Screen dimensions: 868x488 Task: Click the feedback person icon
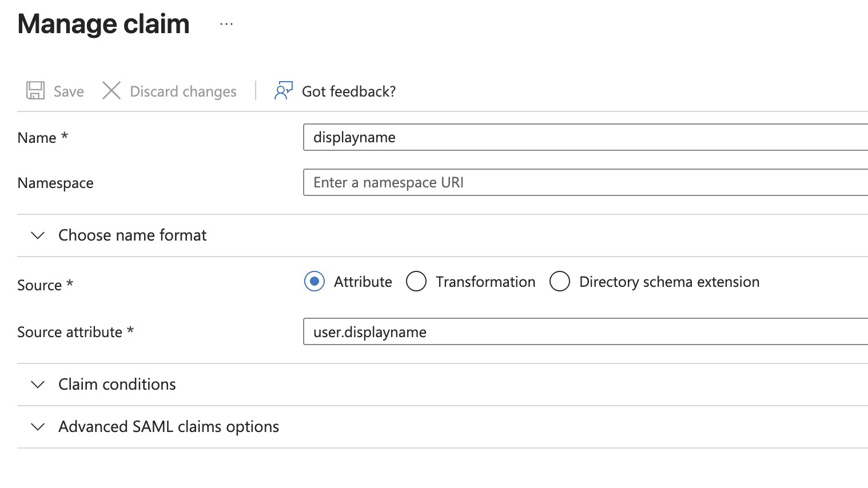[283, 91]
